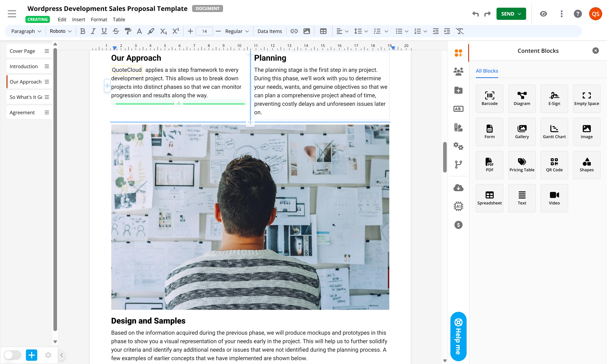Toggle bold formatting
607x364 pixels.
(x=83, y=31)
